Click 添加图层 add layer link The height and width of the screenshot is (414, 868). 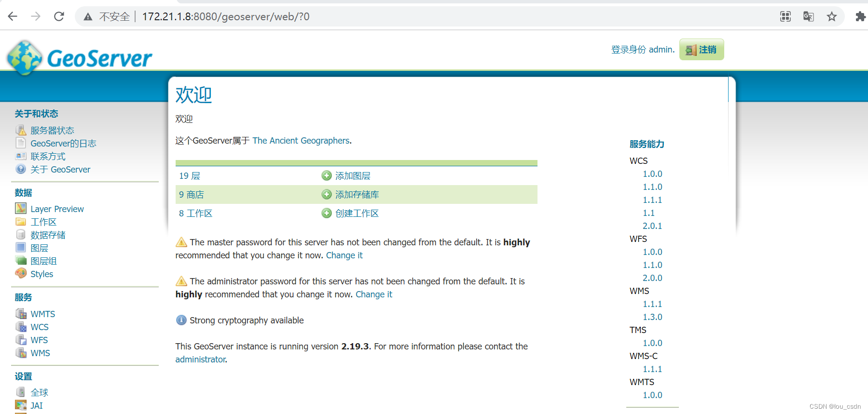[x=353, y=175]
